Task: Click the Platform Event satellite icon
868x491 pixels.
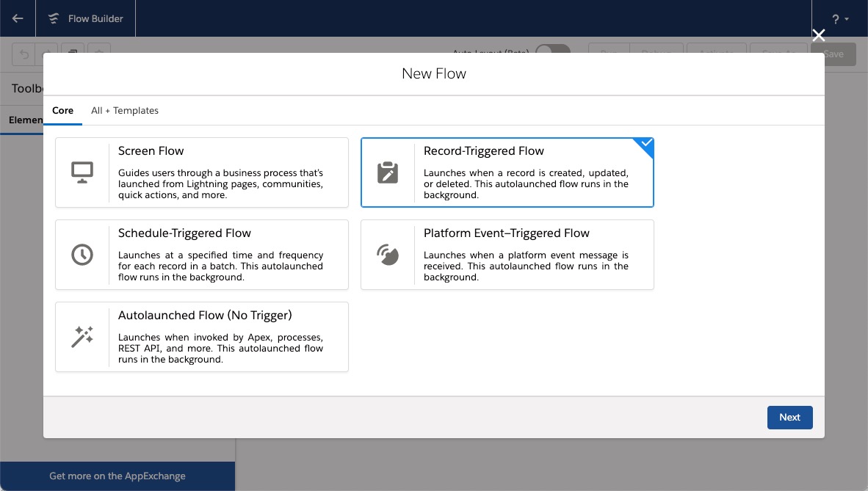Action: 388,255
